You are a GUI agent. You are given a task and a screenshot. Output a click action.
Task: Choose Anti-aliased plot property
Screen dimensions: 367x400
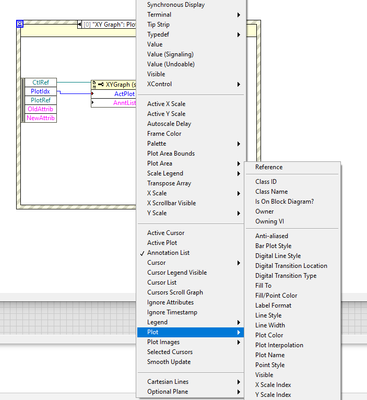pos(293,236)
